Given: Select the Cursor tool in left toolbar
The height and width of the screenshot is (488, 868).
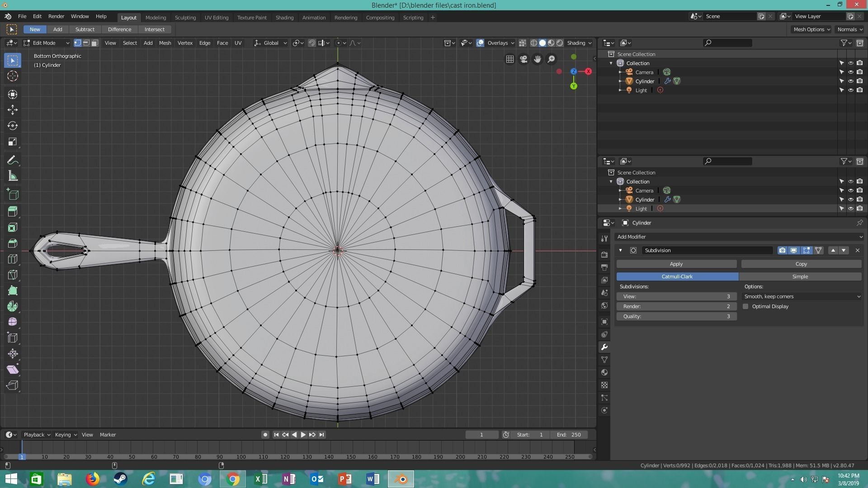Looking at the screenshot, I should (x=13, y=76).
